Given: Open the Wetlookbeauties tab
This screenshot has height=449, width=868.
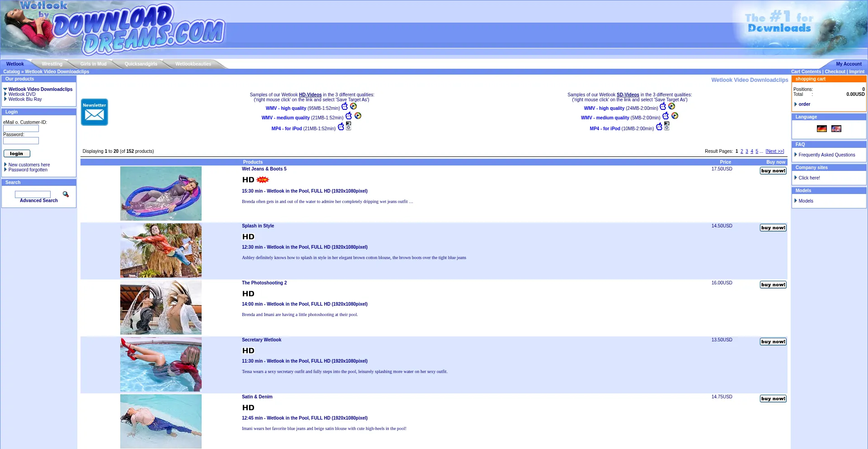Looking at the screenshot, I should point(193,64).
